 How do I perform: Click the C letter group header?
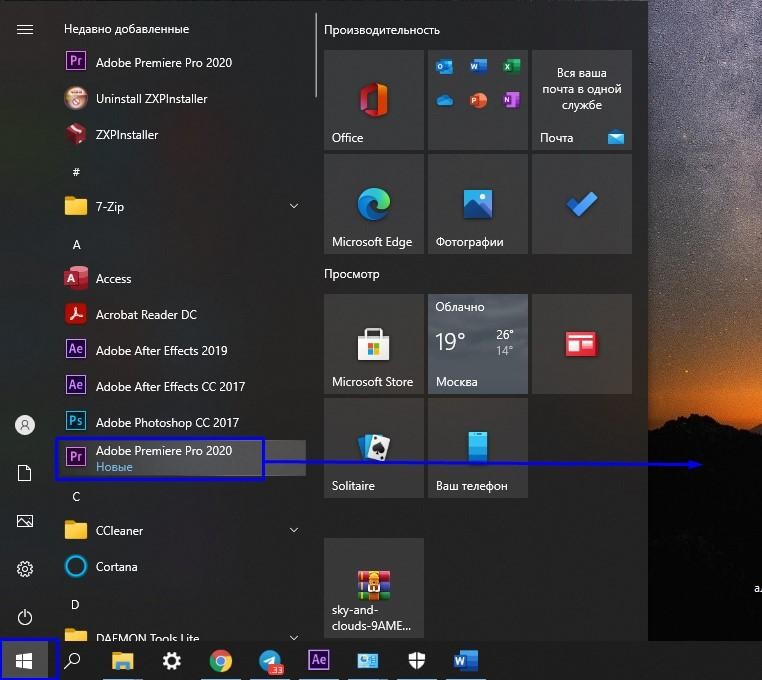coord(76,497)
